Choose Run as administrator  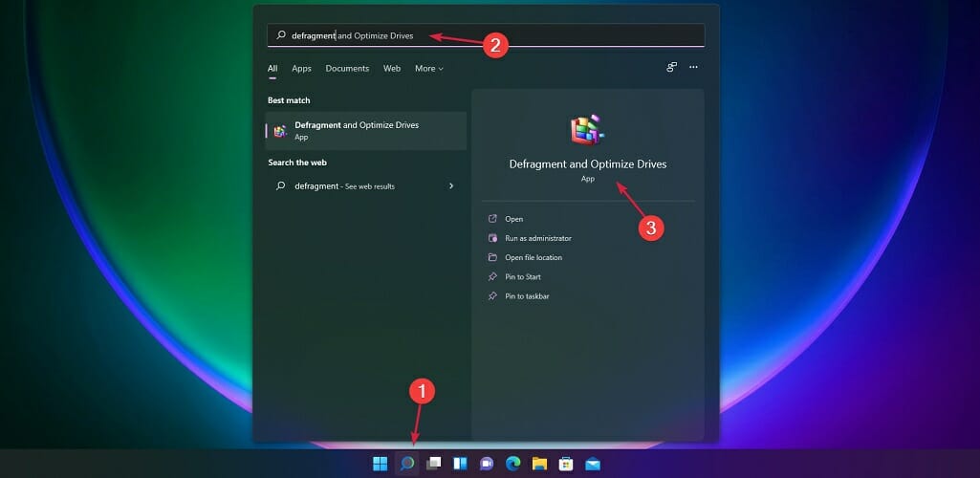pyautogui.click(x=538, y=238)
